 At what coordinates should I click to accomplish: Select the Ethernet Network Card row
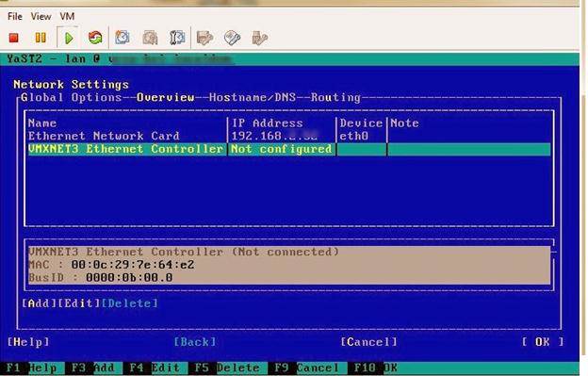[289, 136]
